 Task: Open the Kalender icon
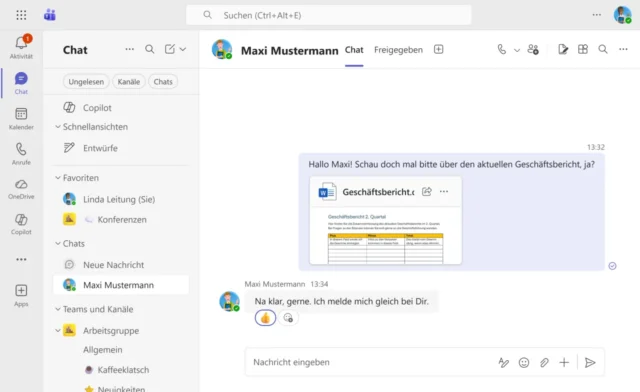pyautogui.click(x=21, y=114)
